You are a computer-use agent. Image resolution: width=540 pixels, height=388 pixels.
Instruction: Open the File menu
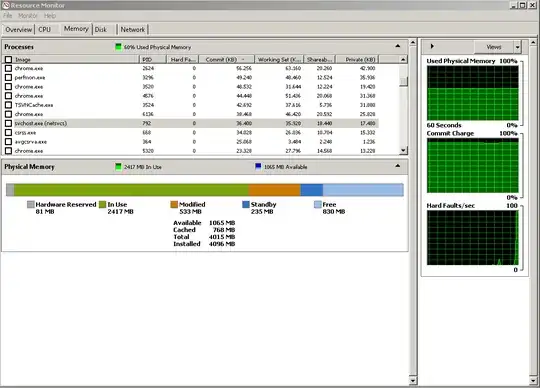(x=8, y=15)
